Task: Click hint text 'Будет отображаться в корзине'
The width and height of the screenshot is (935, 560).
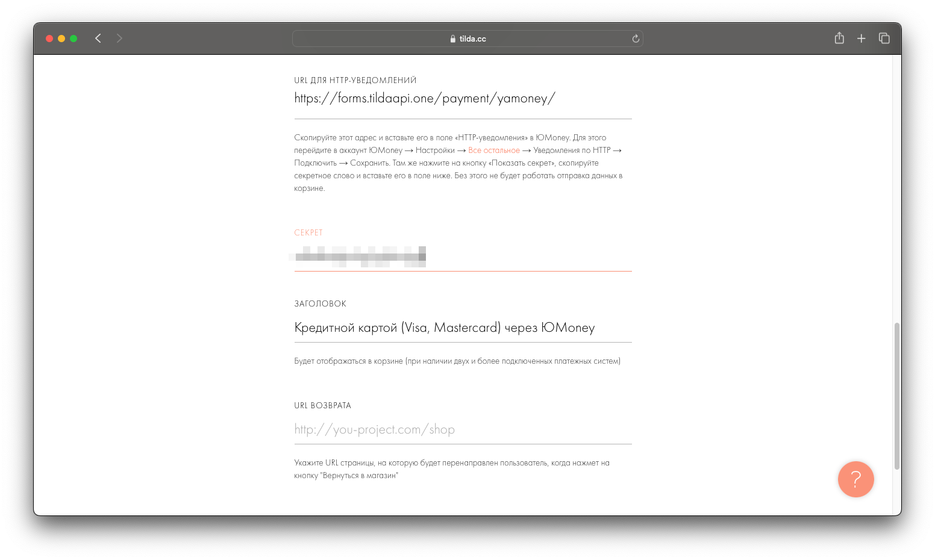Action: 457,361
